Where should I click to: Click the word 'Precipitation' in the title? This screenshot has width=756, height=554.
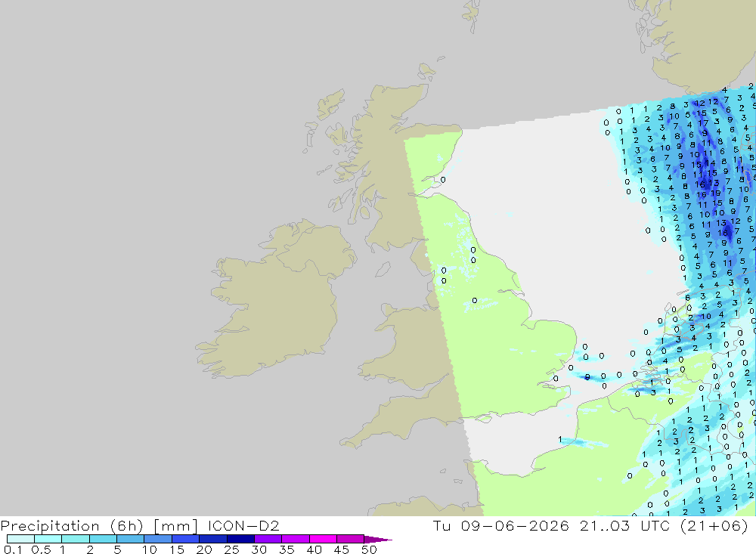[x=50, y=526]
